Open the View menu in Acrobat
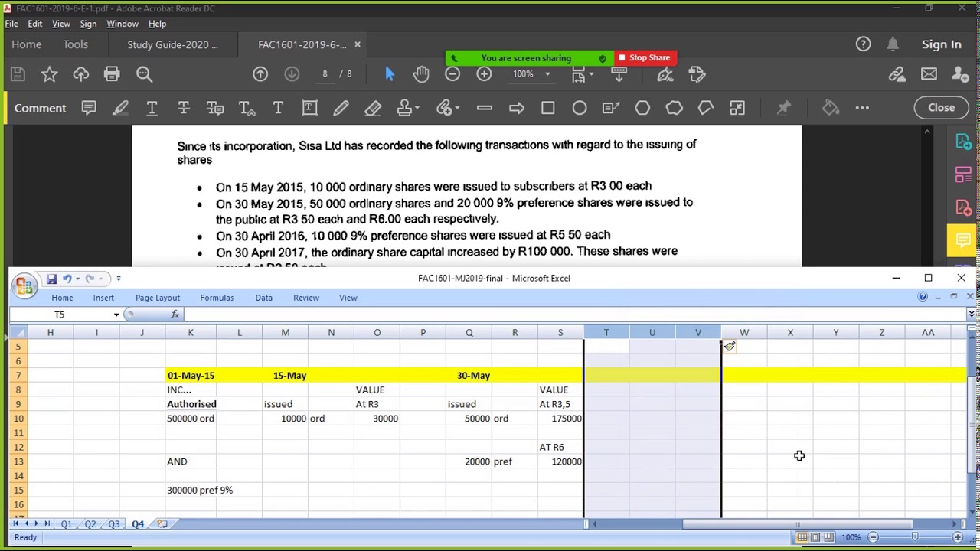980x551 pixels. [61, 24]
